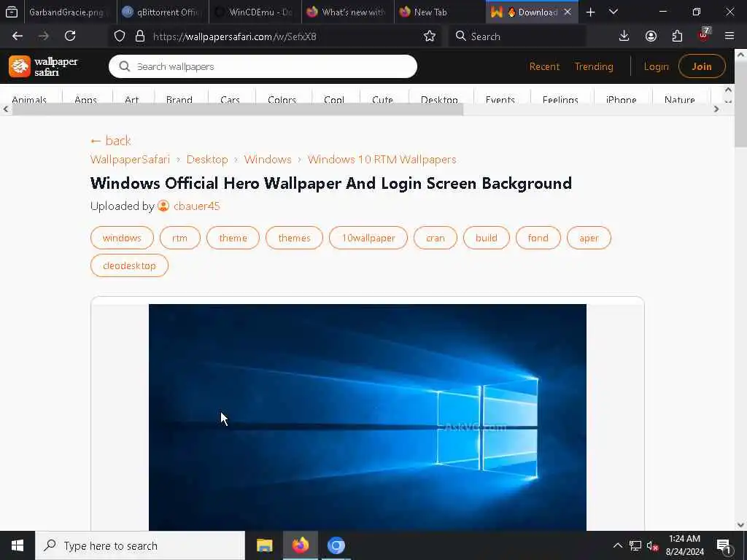Open a new tab with plus button

pos(590,12)
